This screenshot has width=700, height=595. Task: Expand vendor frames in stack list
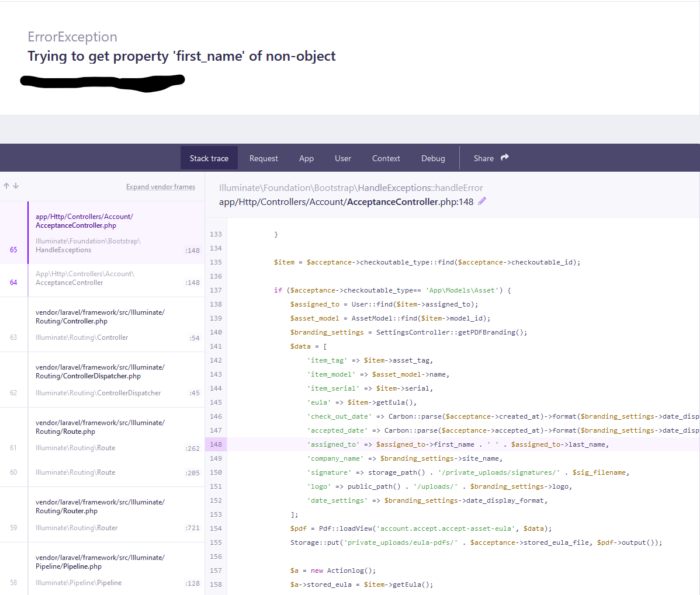click(160, 187)
